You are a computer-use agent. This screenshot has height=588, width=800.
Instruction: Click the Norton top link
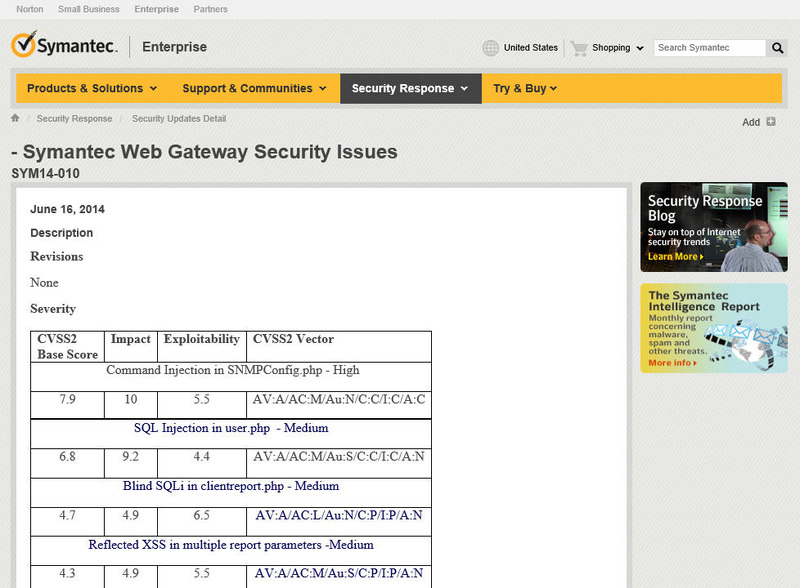29,10
